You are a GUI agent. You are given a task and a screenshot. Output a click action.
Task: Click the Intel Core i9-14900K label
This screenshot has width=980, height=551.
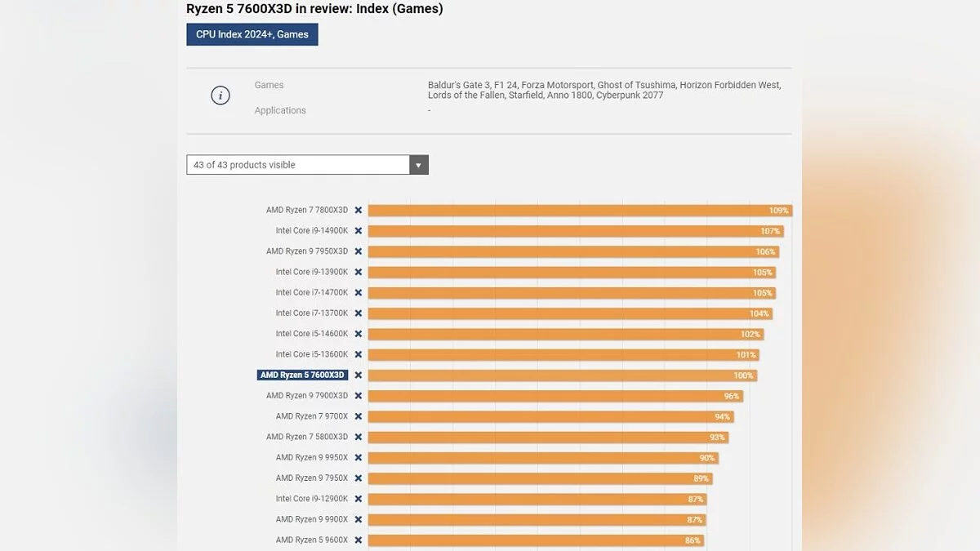[x=312, y=231]
